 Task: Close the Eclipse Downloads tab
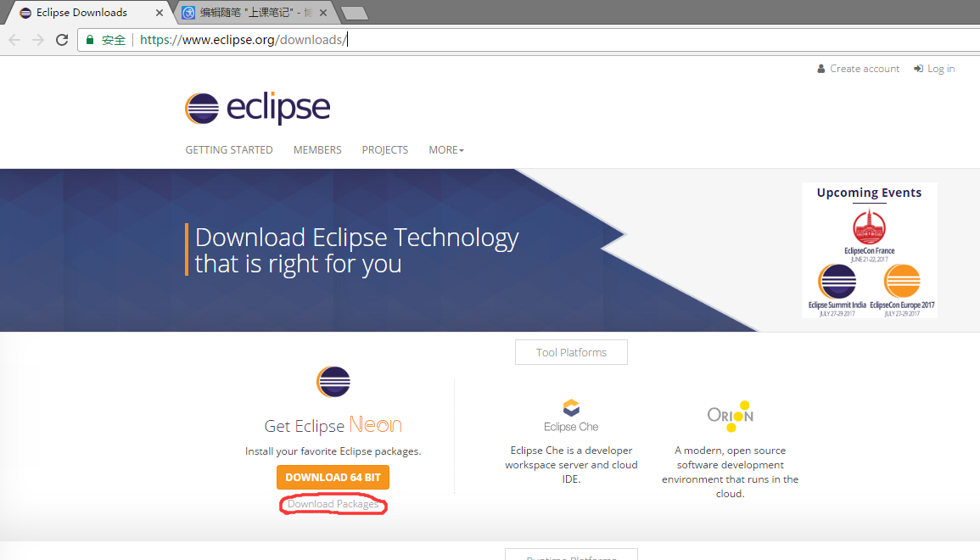159,13
